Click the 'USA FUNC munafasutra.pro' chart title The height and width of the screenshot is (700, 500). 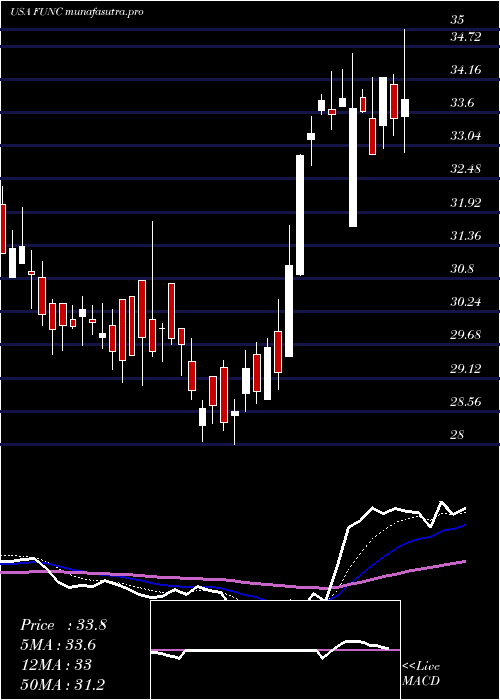coord(77,12)
